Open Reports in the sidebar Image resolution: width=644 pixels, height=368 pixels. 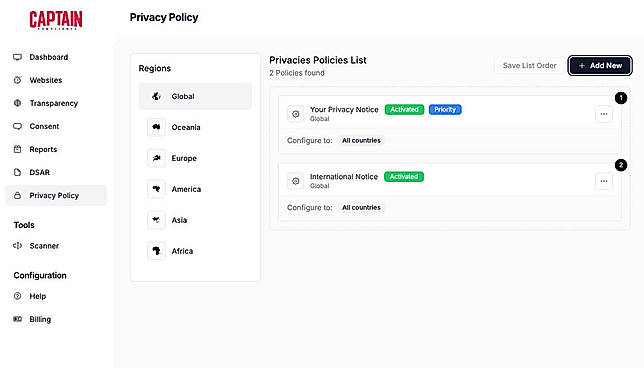(56, 149)
